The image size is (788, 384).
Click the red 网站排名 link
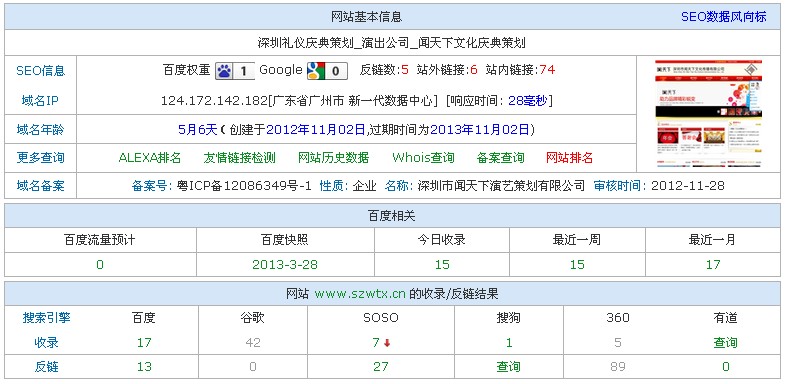[x=569, y=158]
